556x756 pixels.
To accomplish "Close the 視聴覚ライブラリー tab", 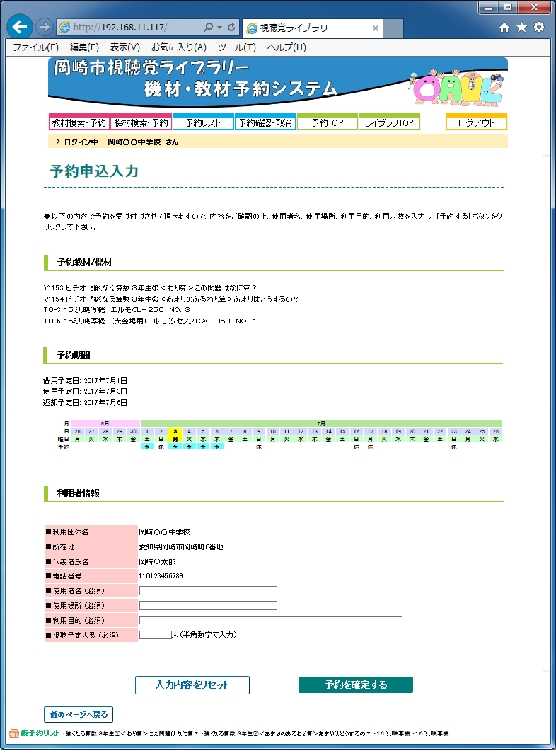I will pyautogui.click(x=375, y=28).
